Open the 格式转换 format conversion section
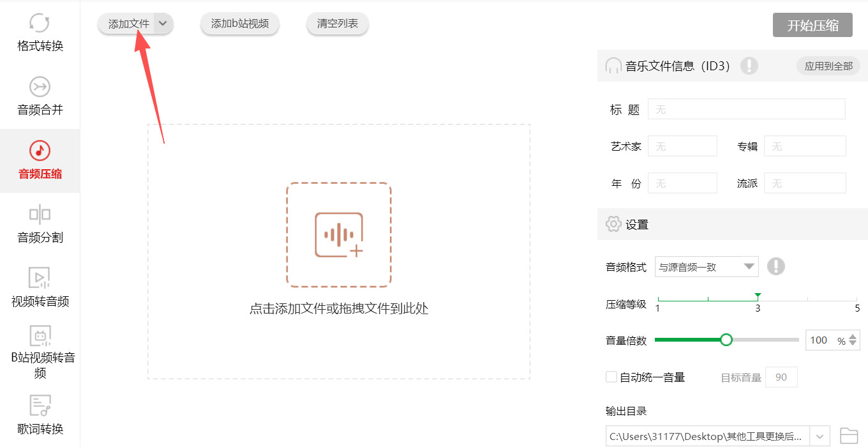Screen dimensions: 868x447 (x=40, y=33)
